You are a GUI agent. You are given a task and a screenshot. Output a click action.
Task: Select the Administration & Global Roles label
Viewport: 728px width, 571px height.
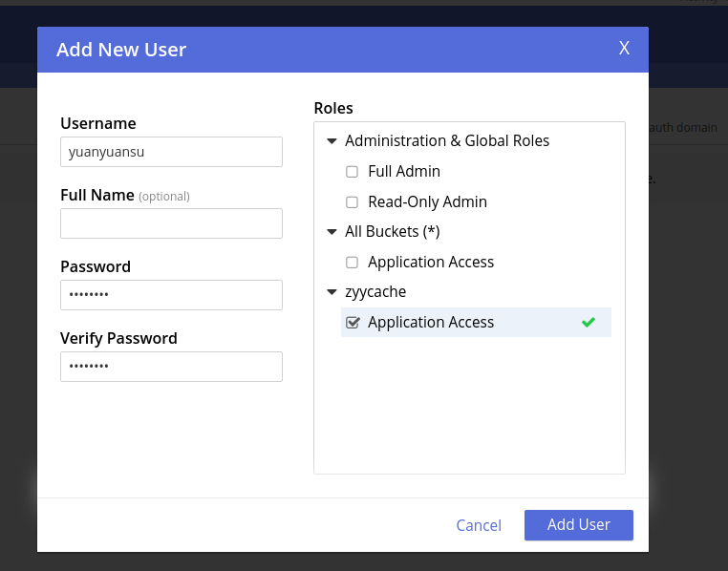pos(447,141)
